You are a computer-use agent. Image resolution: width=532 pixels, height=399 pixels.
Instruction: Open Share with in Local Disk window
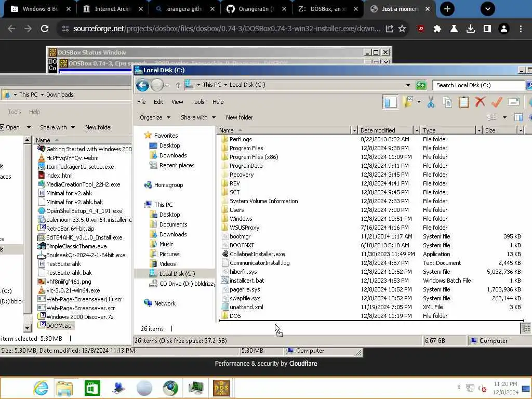(x=198, y=117)
